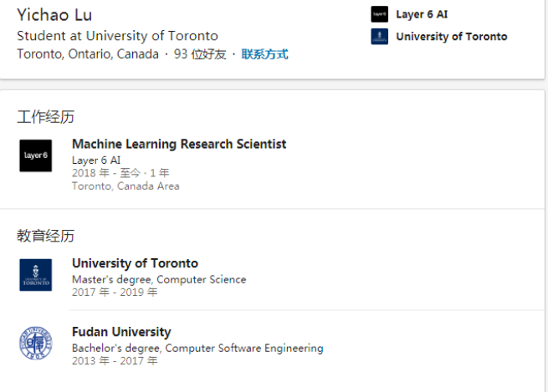Open Layer 6 AI link in header
The image size is (548, 392).
click(x=422, y=14)
